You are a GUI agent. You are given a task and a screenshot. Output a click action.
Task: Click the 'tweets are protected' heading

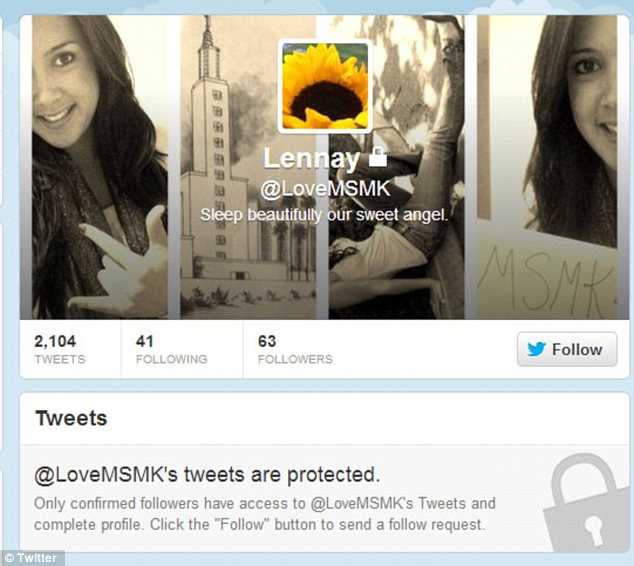tap(207, 475)
